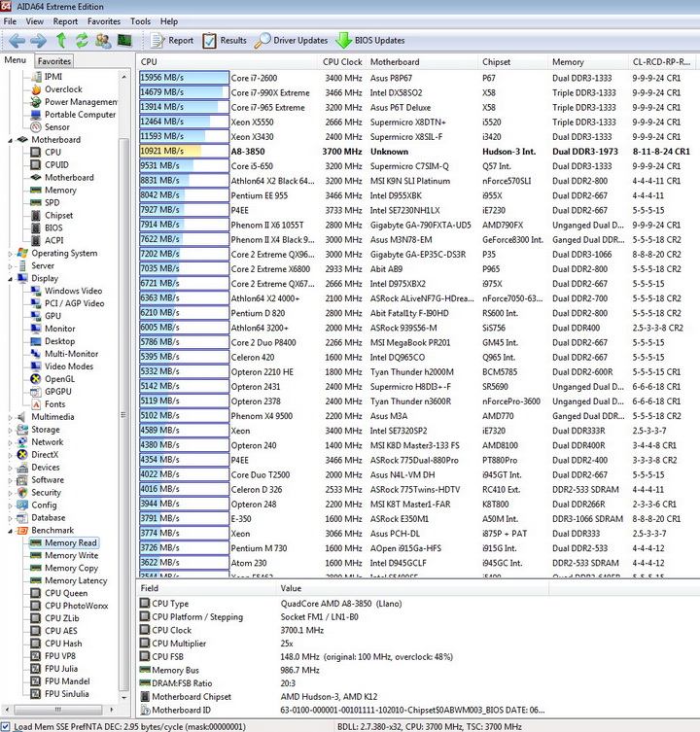Expand the DirectX tree node
Image resolution: width=700 pixels, height=732 pixels.
tap(11, 455)
